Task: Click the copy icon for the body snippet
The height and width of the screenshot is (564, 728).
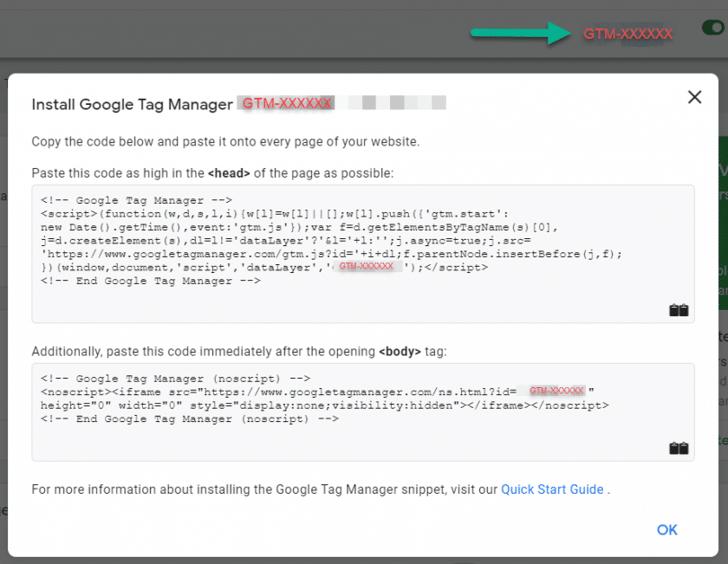Action: (x=679, y=448)
